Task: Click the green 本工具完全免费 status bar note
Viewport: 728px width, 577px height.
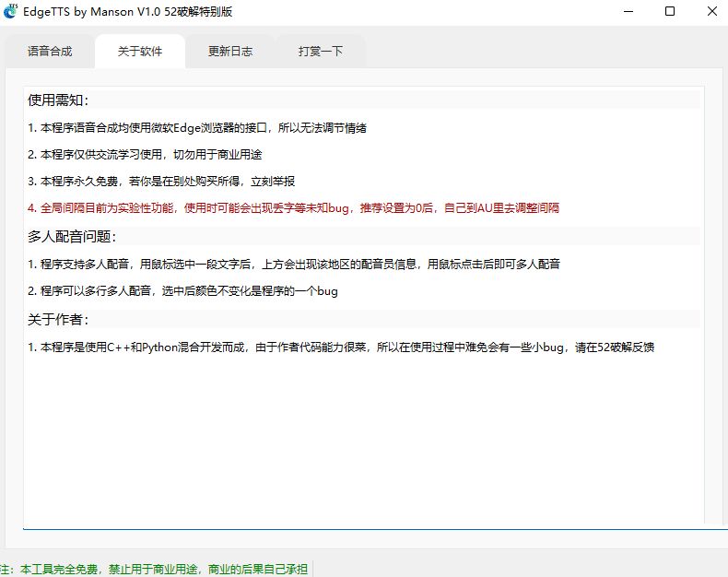Action: [154, 569]
